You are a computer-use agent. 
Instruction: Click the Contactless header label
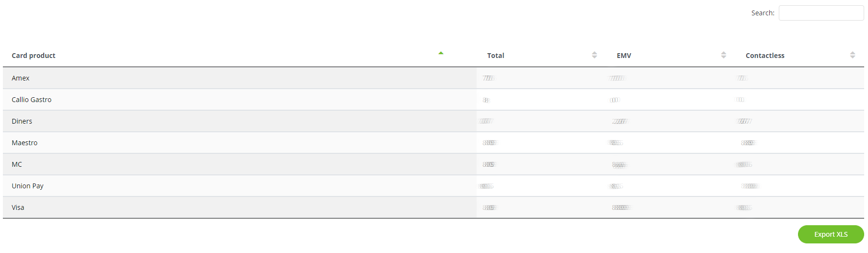click(765, 56)
